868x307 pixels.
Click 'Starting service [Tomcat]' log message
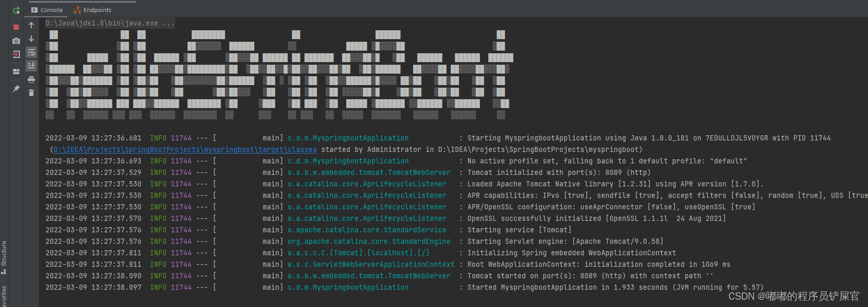[x=519, y=230]
